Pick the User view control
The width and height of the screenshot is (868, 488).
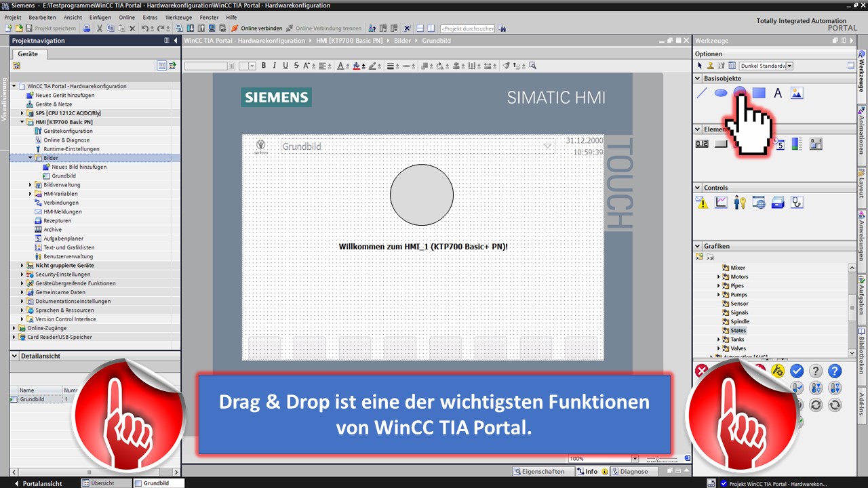[740, 202]
